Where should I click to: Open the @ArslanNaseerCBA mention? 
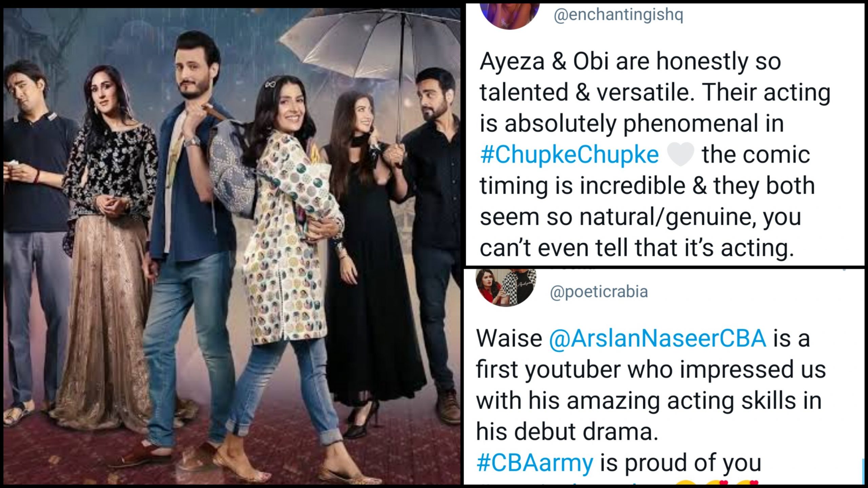click(657, 338)
